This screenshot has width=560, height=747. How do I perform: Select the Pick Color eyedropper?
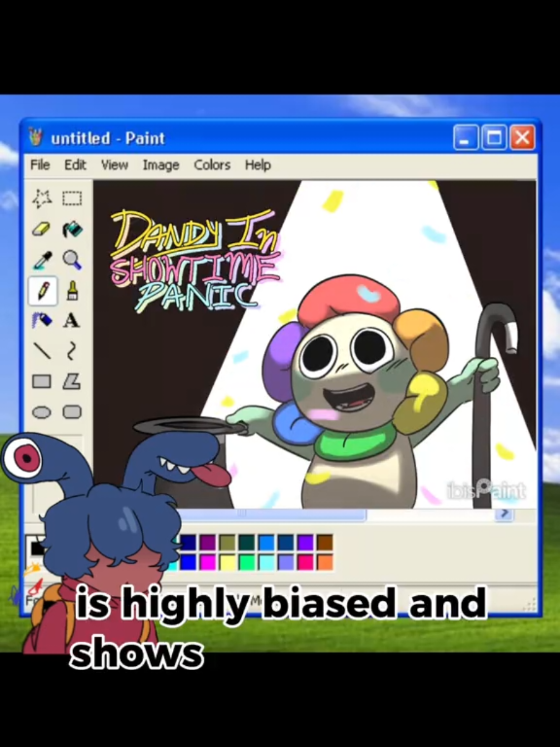(42, 260)
